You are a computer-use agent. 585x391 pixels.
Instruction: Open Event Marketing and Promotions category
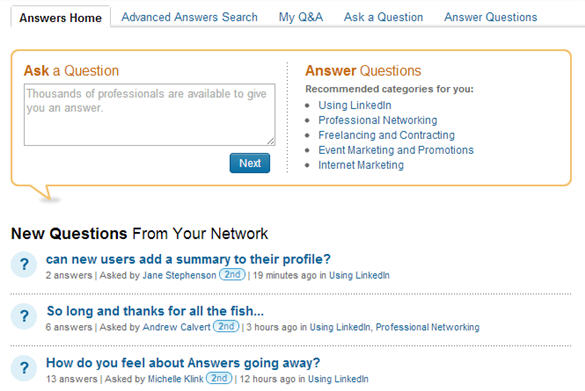[x=396, y=150]
